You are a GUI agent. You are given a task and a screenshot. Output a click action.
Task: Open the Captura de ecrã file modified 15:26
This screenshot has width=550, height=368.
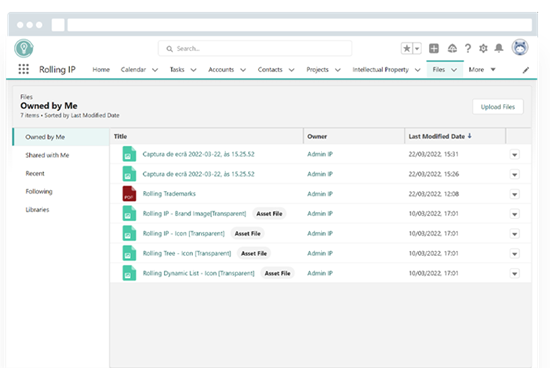199,174
